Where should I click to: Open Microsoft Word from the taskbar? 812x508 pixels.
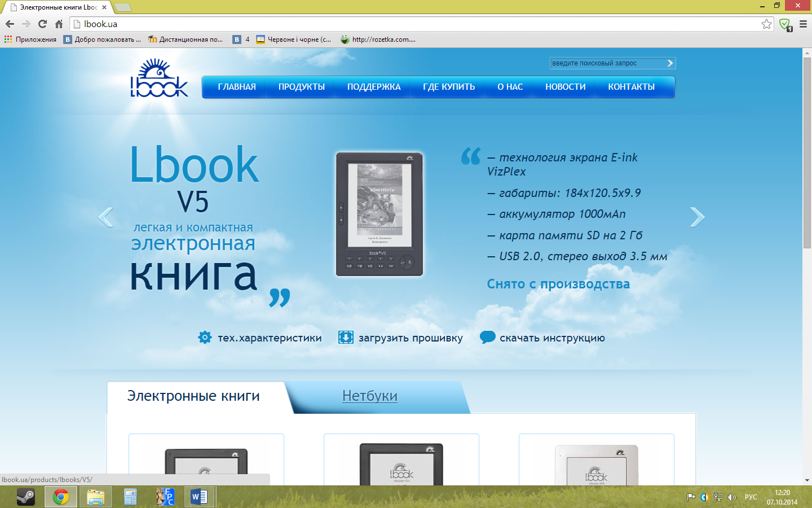pyautogui.click(x=199, y=497)
